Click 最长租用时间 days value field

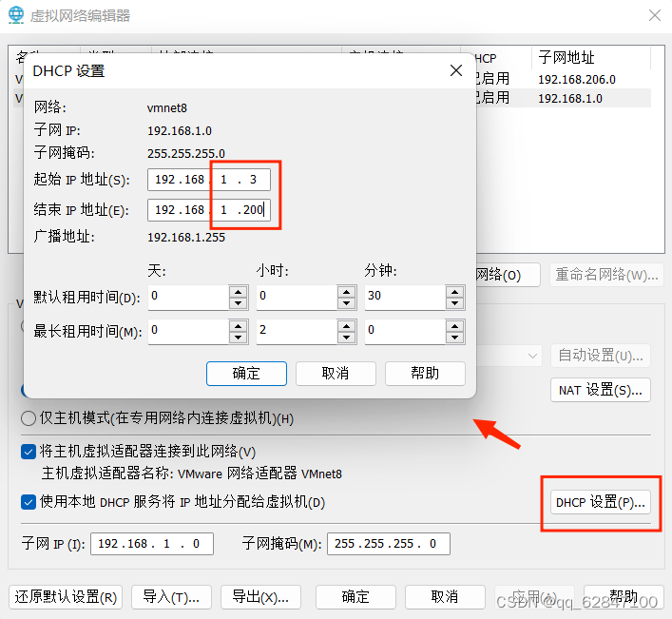(x=188, y=331)
